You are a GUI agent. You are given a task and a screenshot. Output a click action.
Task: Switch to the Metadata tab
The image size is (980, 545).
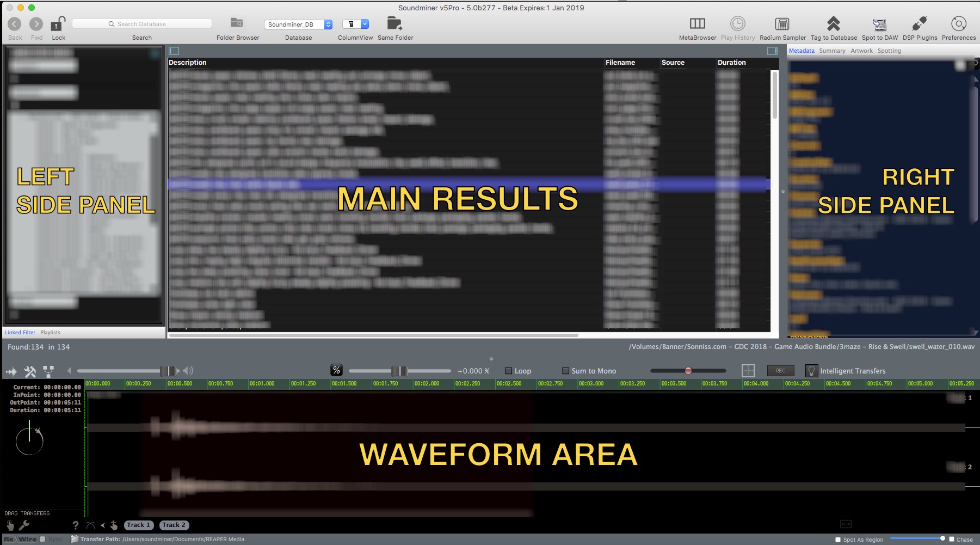coord(802,51)
